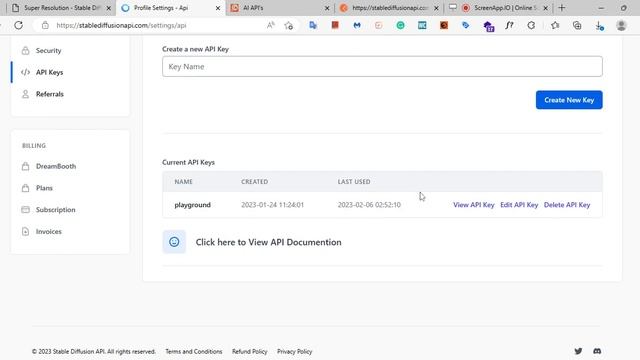This screenshot has width=640, height=360.
Task: Open Invoices in billing sidebar
Action: pyautogui.click(x=49, y=231)
